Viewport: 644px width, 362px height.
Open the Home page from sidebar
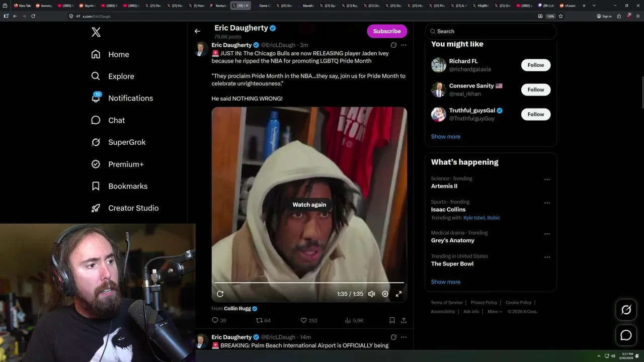pyautogui.click(x=110, y=54)
